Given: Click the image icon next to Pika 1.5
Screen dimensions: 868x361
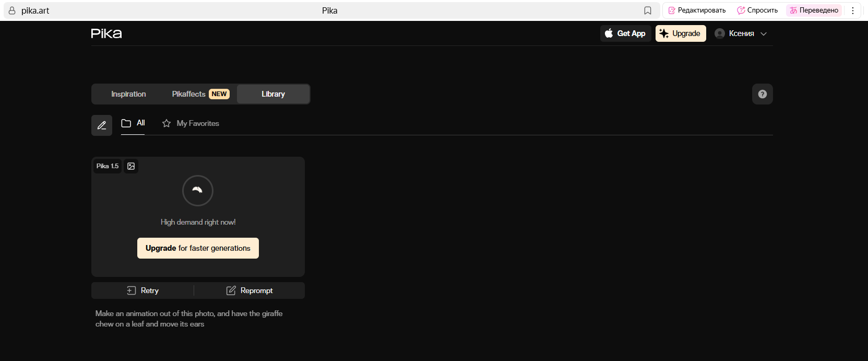Looking at the screenshot, I should pos(131,166).
